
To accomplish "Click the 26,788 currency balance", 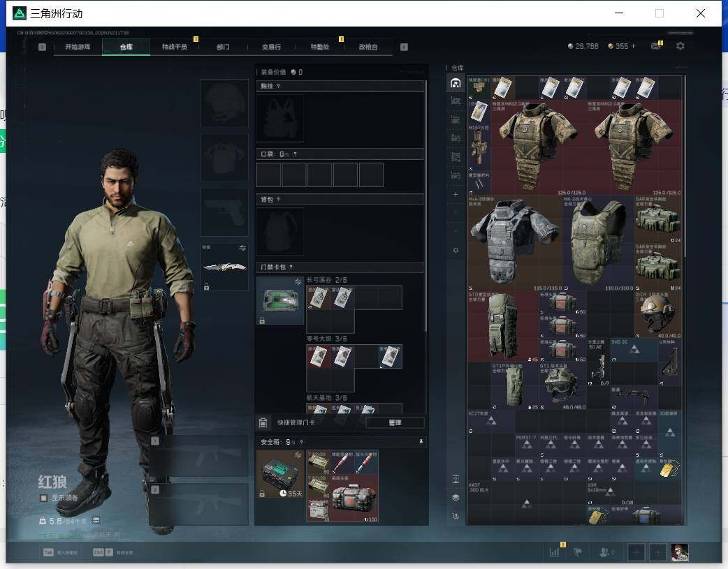I will (x=583, y=46).
